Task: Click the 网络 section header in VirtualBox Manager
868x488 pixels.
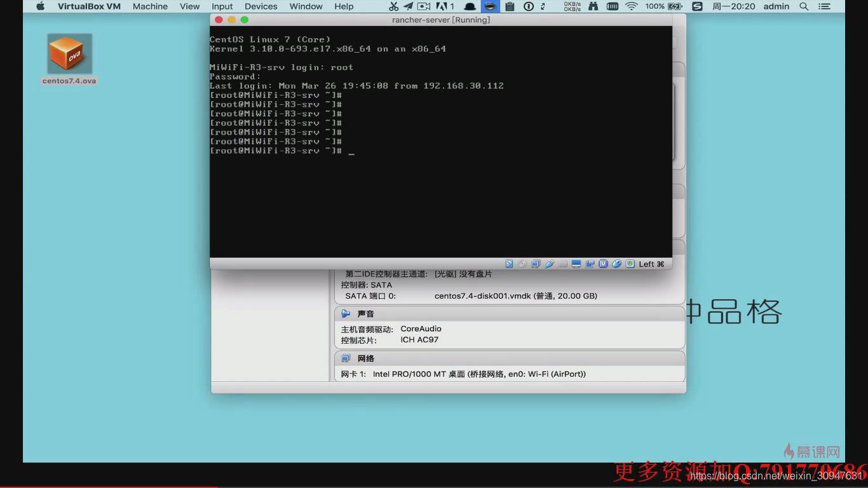Action: click(x=510, y=358)
